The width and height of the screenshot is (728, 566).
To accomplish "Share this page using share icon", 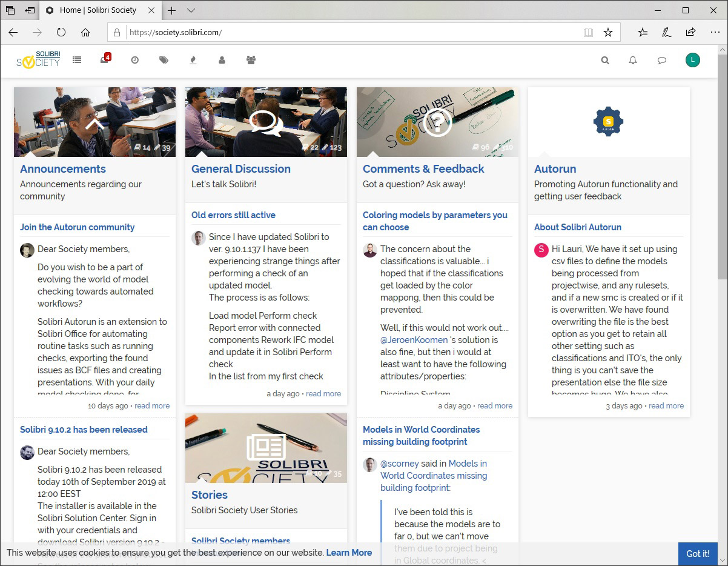I will tap(690, 32).
